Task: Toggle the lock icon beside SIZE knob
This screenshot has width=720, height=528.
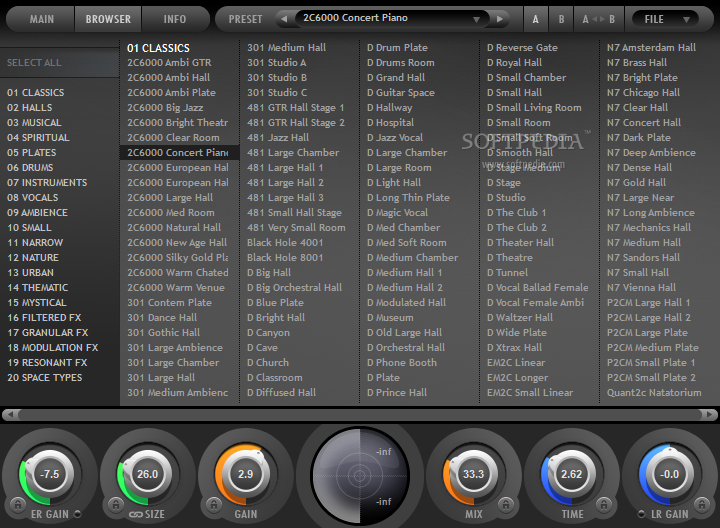Action: [x=116, y=505]
